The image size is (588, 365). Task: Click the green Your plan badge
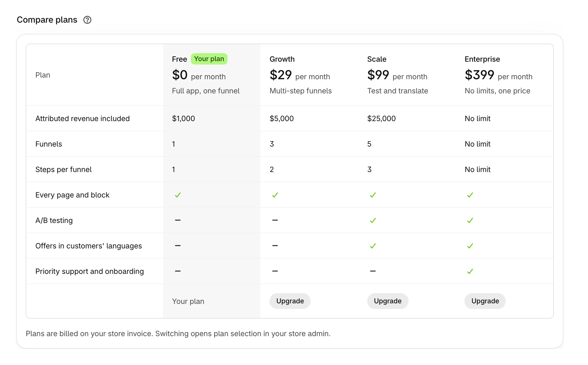pos(209,59)
